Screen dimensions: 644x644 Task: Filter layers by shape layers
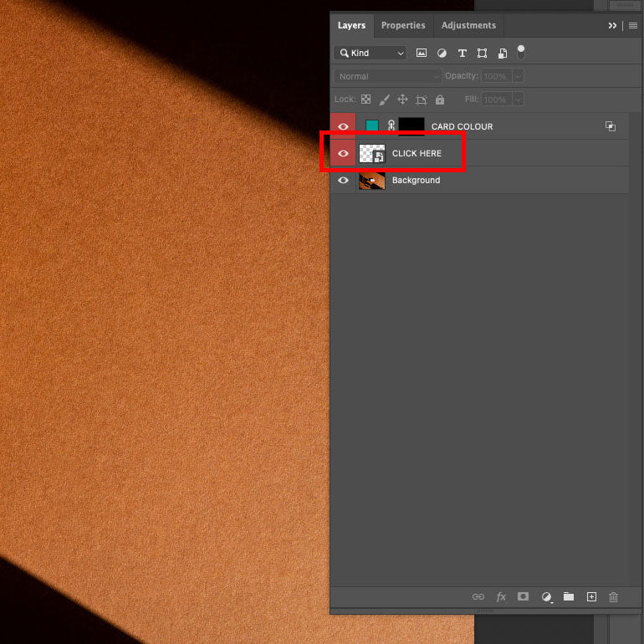click(482, 53)
